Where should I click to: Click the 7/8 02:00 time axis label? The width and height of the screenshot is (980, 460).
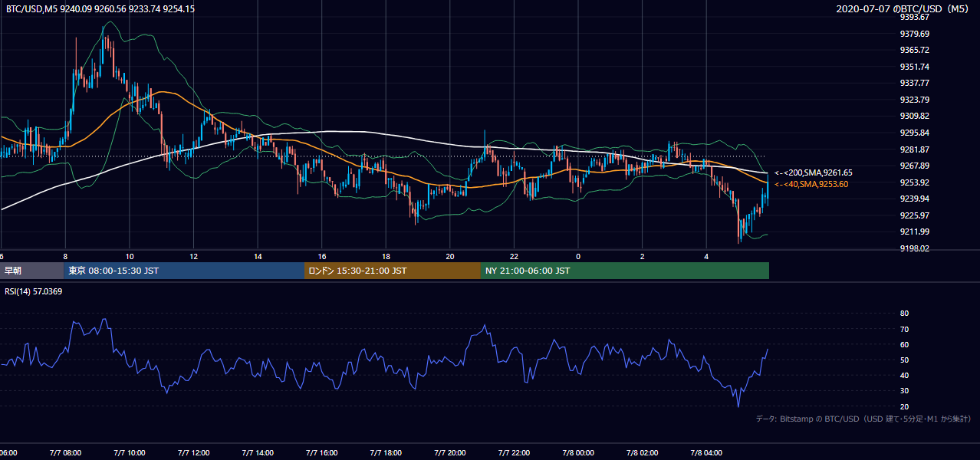click(x=642, y=453)
